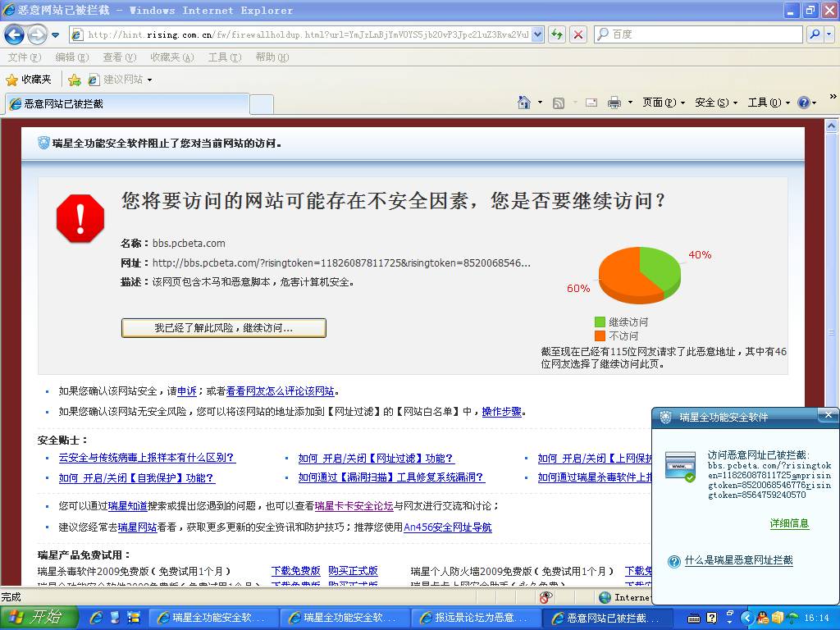The height and width of the screenshot is (630, 840).
Task: Click the Print printer icon
Action: pyautogui.click(x=614, y=103)
